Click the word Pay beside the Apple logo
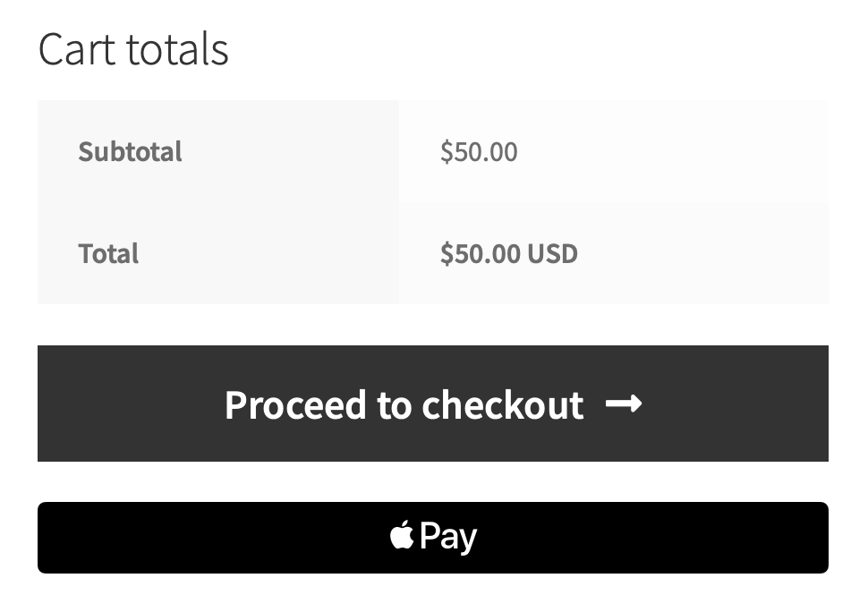Viewport: 868px width, 612px height. pos(447,537)
